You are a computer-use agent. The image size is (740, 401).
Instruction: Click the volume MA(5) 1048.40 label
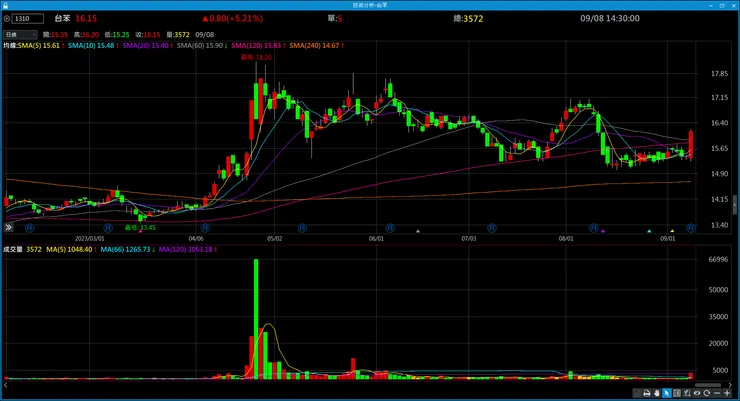click(71, 249)
